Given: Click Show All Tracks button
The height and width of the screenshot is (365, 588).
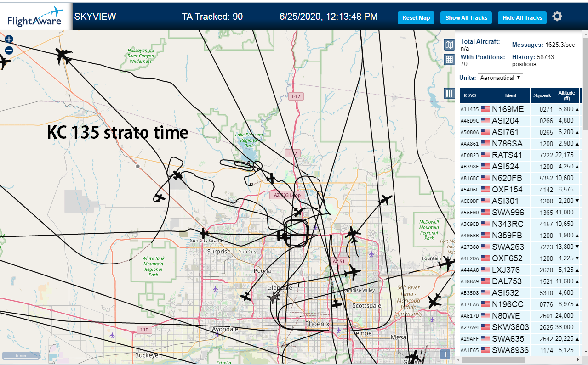Looking at the screenshot, I should click(466, 18).
